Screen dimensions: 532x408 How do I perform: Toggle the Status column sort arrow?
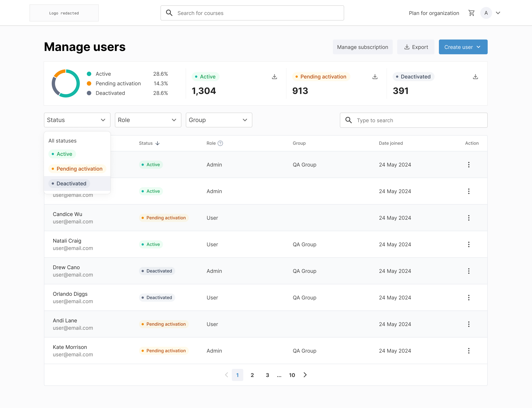[158, 143]
